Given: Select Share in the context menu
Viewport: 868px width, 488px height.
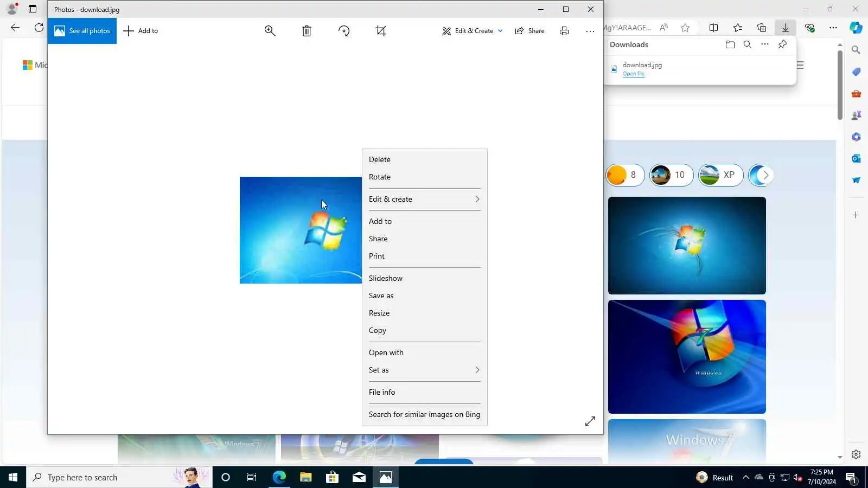Looking at the screenshot, I should [x=424, y=239].
